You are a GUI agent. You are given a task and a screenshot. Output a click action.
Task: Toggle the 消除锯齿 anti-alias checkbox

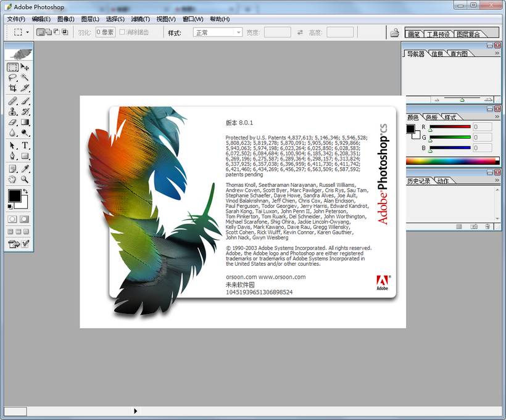122,32
